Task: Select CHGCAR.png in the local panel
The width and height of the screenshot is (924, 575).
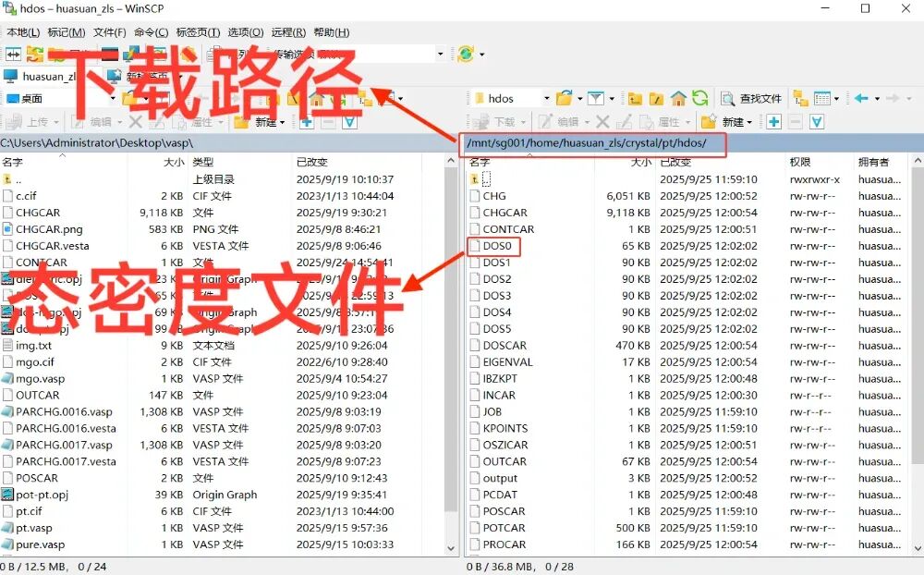Action: click(x=49, y=229)
